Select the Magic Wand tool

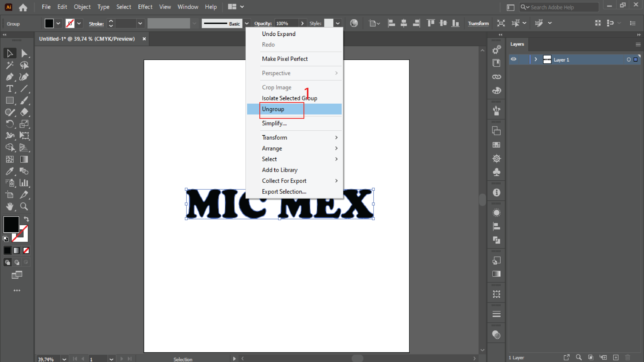10,65
